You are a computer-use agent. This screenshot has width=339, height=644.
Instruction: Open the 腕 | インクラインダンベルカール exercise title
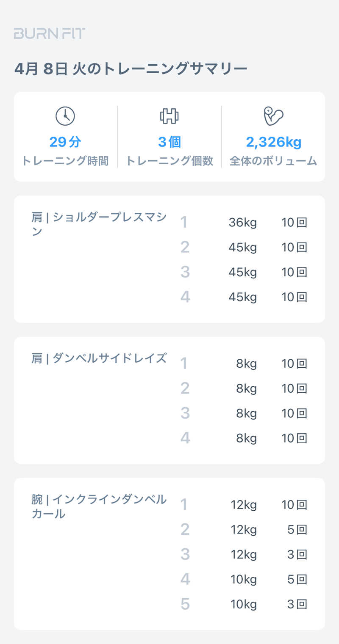tap(99, 506)
